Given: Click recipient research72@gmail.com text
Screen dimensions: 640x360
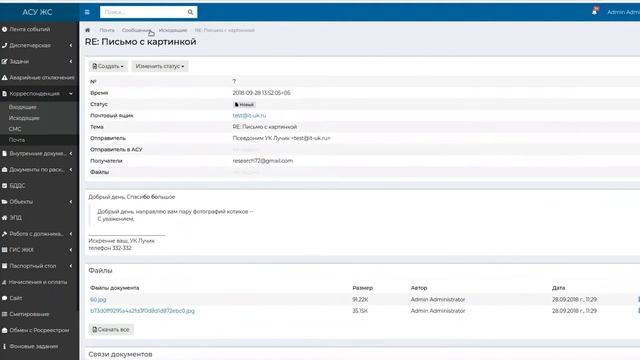Looking at the screenshot, I should point(262,161).
